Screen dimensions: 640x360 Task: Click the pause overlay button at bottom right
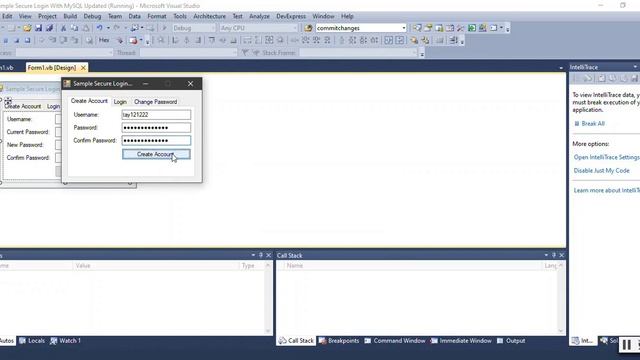coord(627,345)
